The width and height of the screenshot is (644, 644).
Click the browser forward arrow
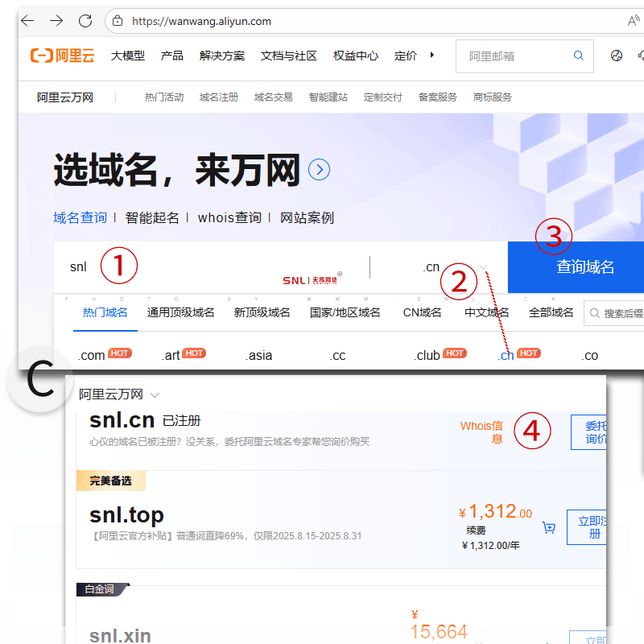coord(56,21)
